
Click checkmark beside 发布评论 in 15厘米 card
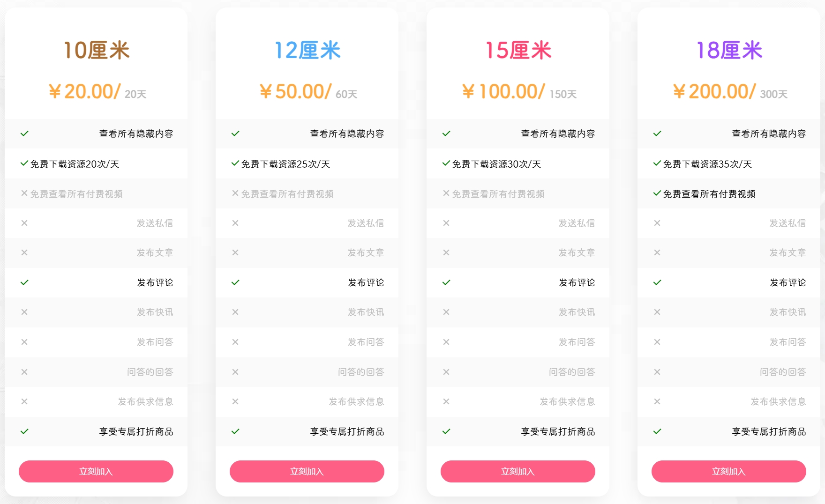point(446,282)
